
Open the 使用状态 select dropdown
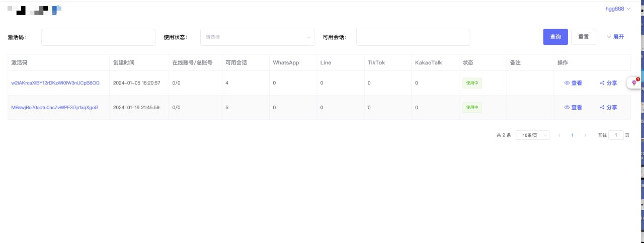click(257, 37)
